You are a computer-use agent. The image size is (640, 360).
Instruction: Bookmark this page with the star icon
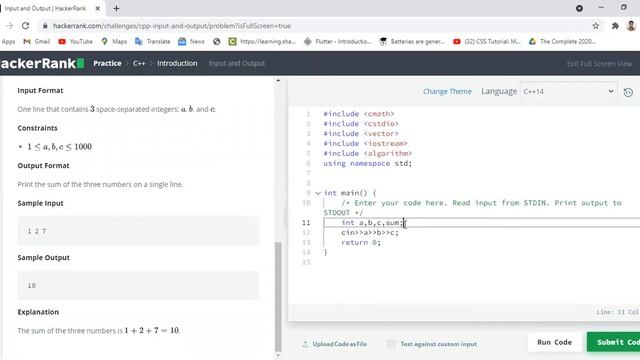tap(596, 26)
